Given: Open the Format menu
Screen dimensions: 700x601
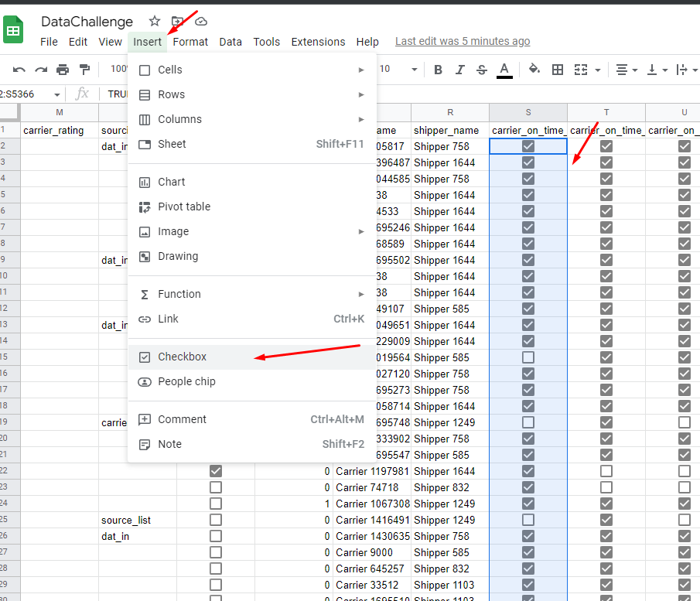Looking at the screenshot, I should pyautogui.click(x=190, y=42).
